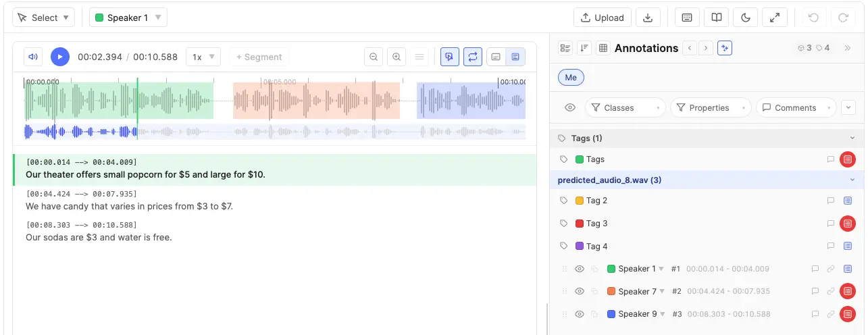The height and width of the screenshot is (335, 868).
Task: Open the comment icon on Tag 4 row
Action: pos(831,246)
